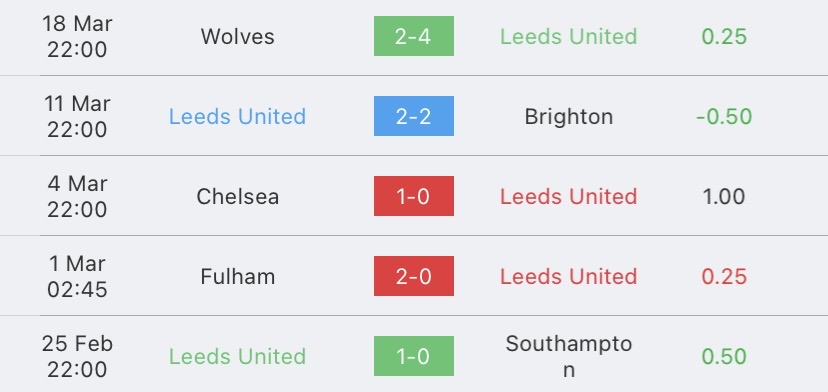
Task: Click the 18 Mar 22:00 match date
Action: tap(77, 36)
